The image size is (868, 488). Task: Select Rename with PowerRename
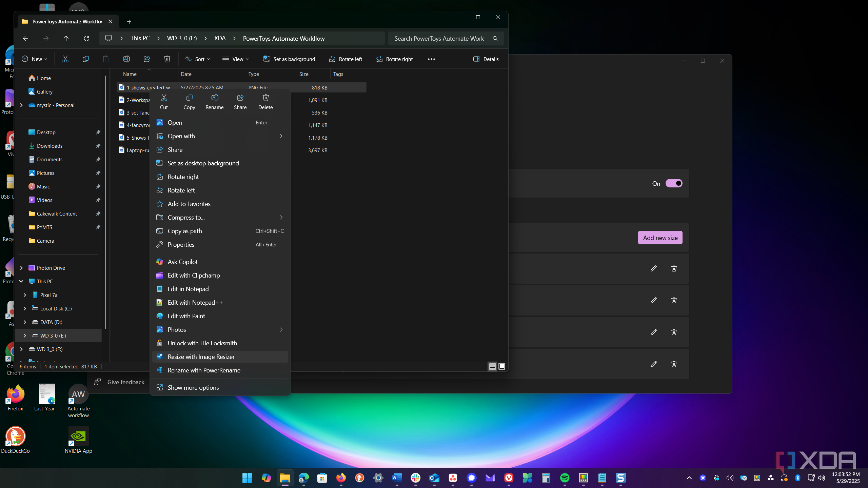(x=220, y=370)
